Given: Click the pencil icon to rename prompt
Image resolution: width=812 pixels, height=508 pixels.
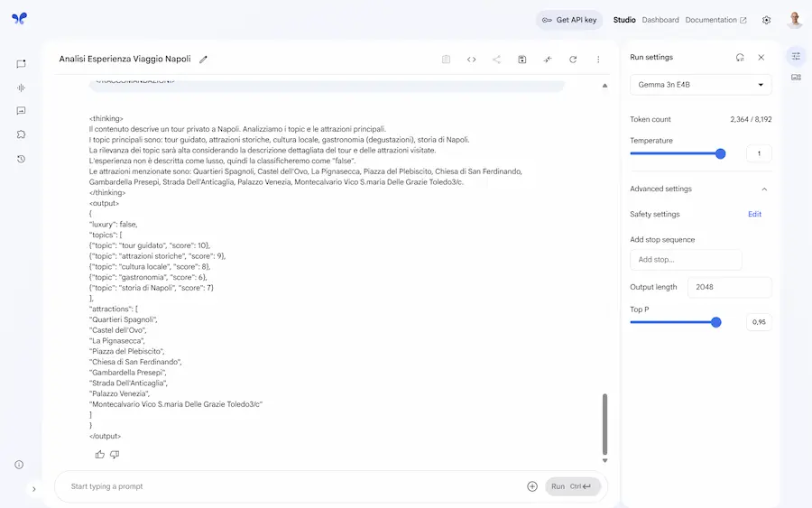Looking at the screenshot, I should coord(203,60).
